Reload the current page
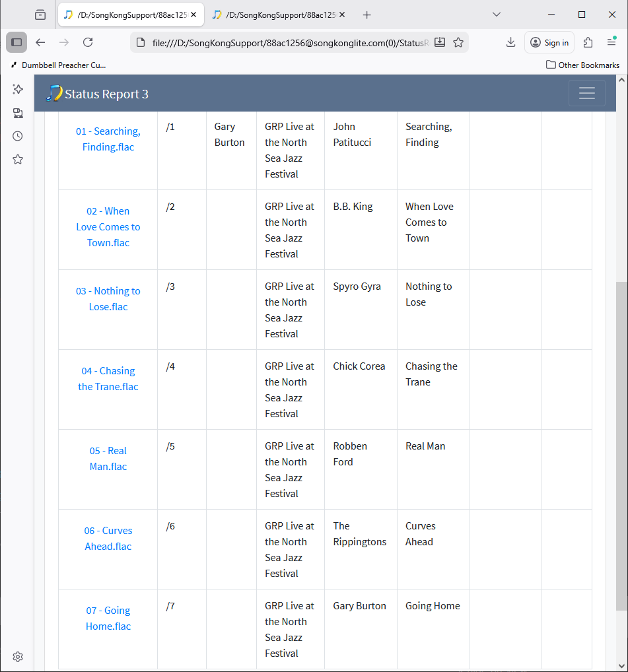 click(88, 42)
